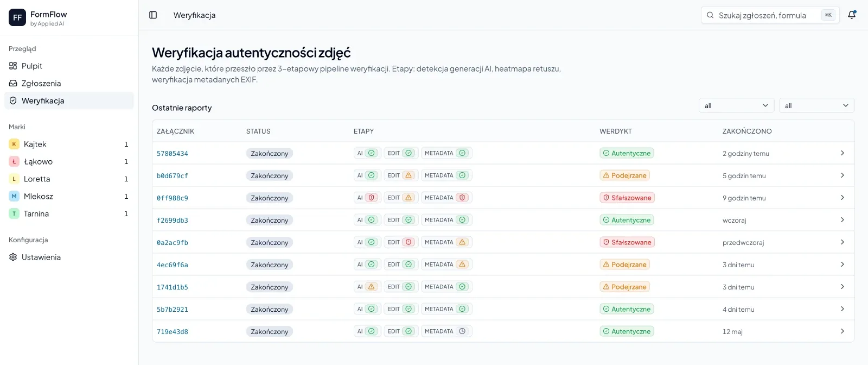Click the Tarnina brand T avatar
This screenshot has width=868, height=365.
(x=14, y=213)
